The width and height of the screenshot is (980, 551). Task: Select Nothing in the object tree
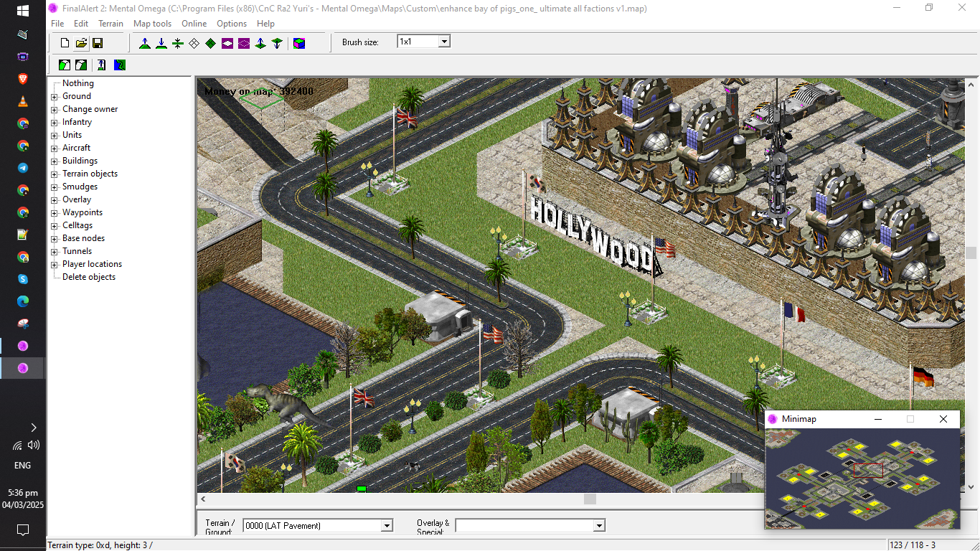(78, 83)
